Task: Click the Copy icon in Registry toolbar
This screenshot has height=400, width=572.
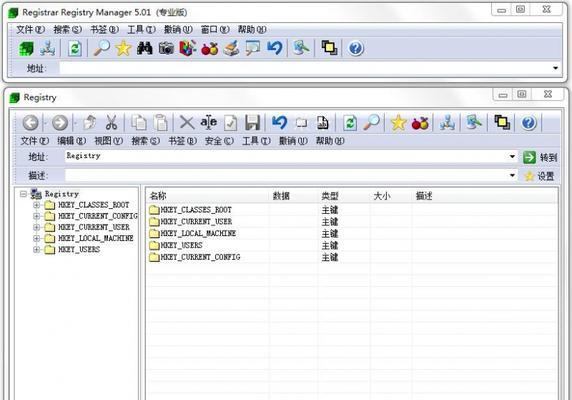Action: pyautogui.click(x=139, y=123)
